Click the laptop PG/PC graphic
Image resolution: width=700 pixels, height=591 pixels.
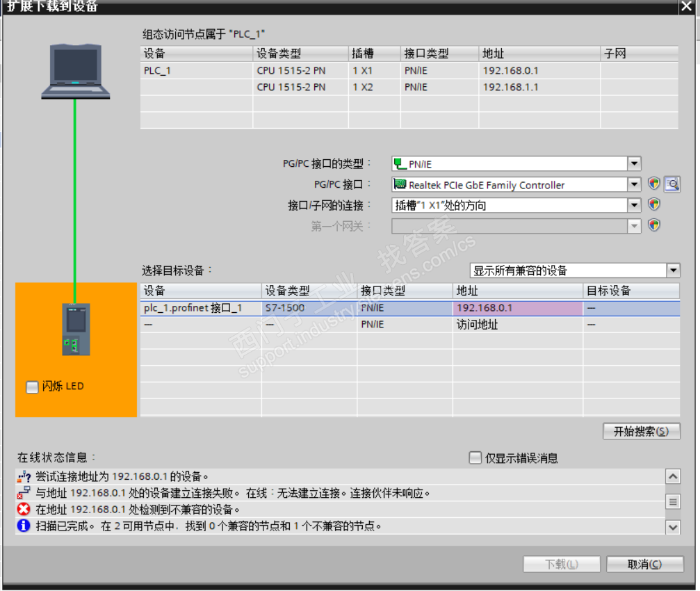point(76,72)
